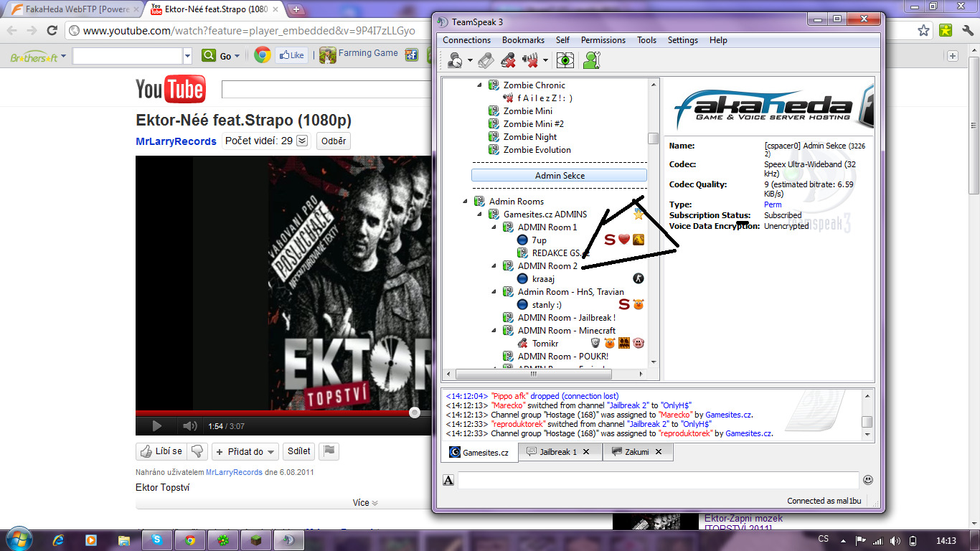Open the Permissions menu

click(x=603, y=40)
